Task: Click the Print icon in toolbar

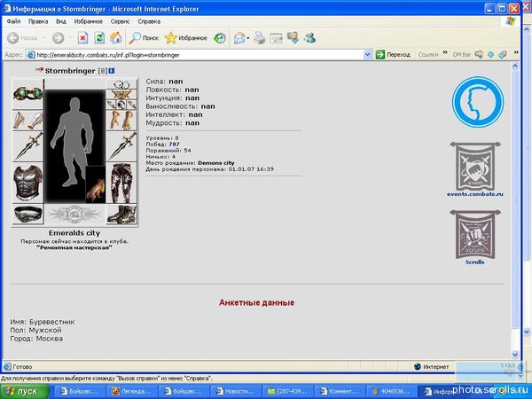Action: (259, 38)
